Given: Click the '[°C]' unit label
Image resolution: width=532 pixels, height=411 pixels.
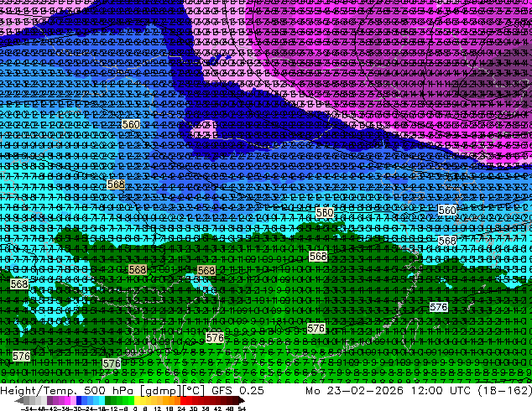Looking at the screenshot, I should 193,391.
